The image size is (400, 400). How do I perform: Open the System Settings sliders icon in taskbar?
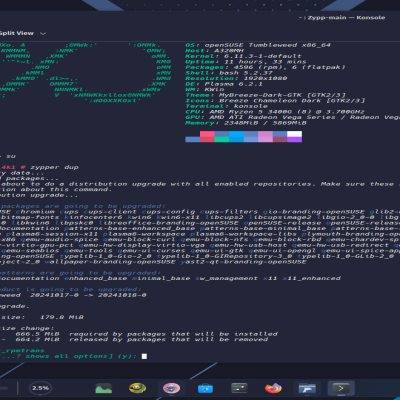239,388
